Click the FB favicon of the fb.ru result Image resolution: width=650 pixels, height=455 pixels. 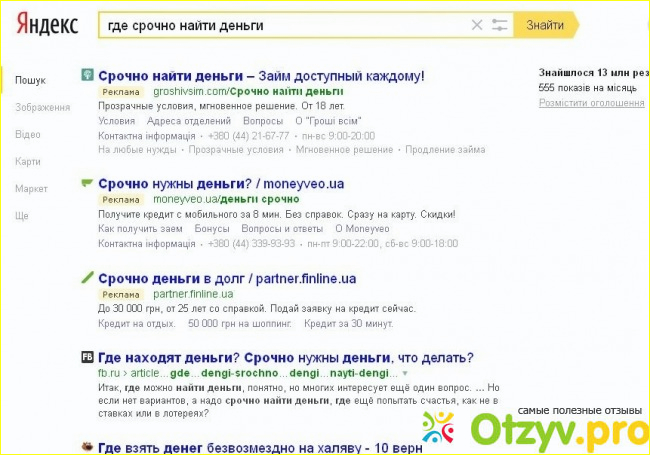(x=87, y=357)
